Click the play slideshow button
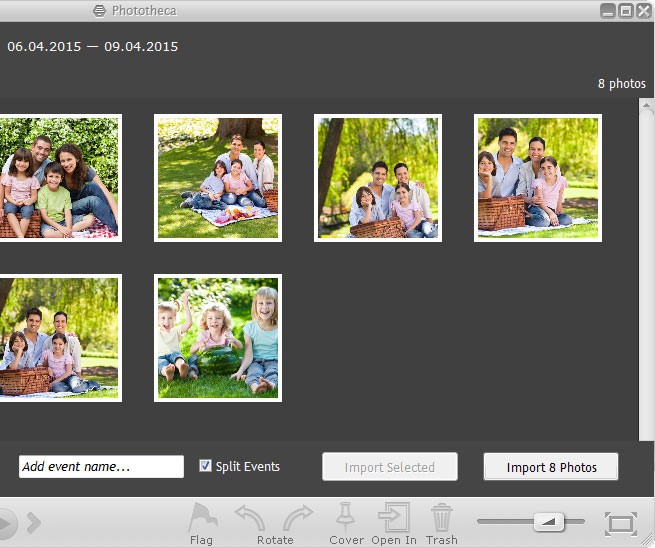The width and height of the screenshot is (655, 548). 7,523
